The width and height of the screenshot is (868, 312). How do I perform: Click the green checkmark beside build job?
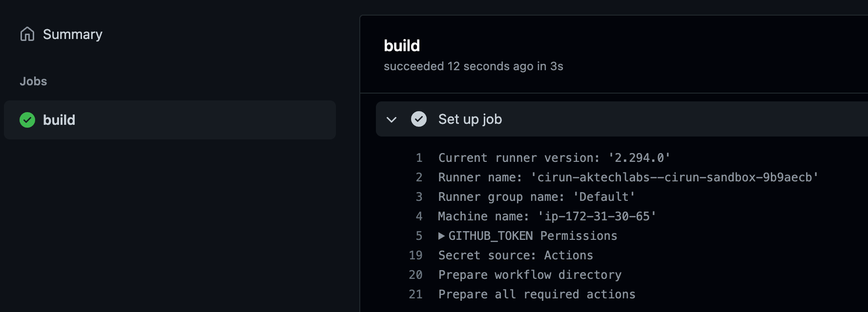pos(27,120)
